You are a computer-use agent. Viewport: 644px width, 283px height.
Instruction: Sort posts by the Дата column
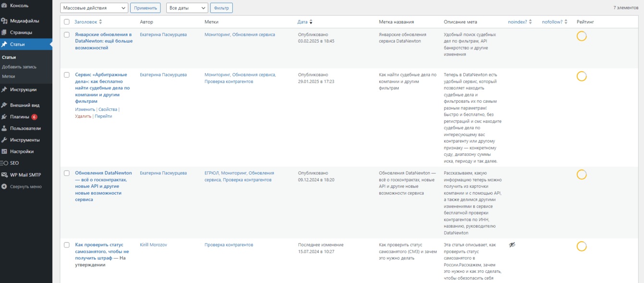[x=302, y=22]
